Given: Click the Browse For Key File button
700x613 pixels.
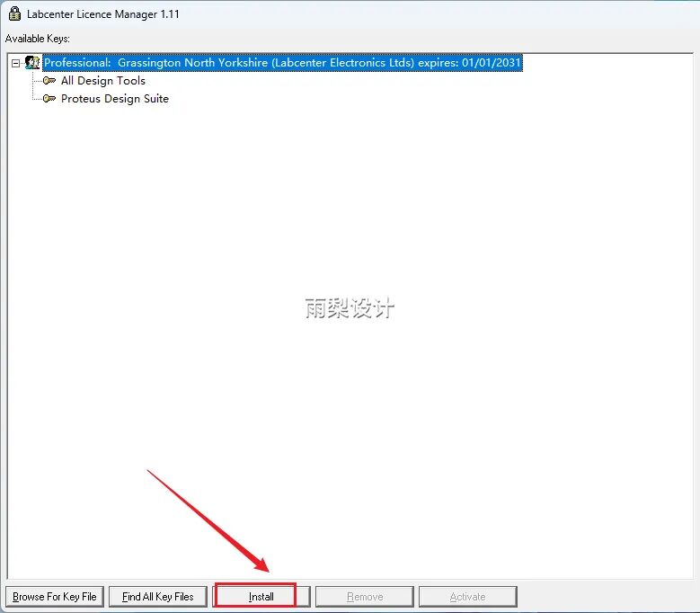Looking at the screenshot, I should click(55, 597).
